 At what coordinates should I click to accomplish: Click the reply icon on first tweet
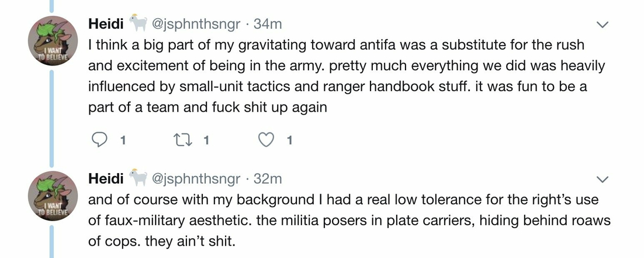98,140
